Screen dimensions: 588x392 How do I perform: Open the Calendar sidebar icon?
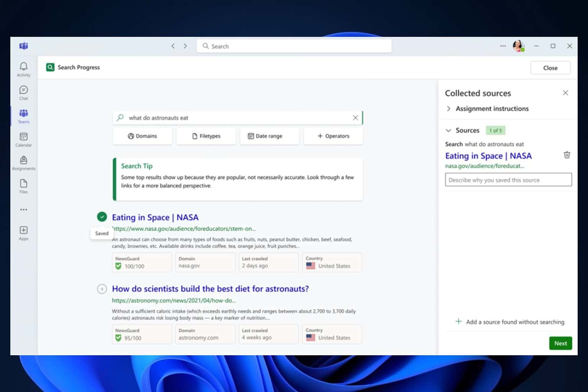point(23,140)
